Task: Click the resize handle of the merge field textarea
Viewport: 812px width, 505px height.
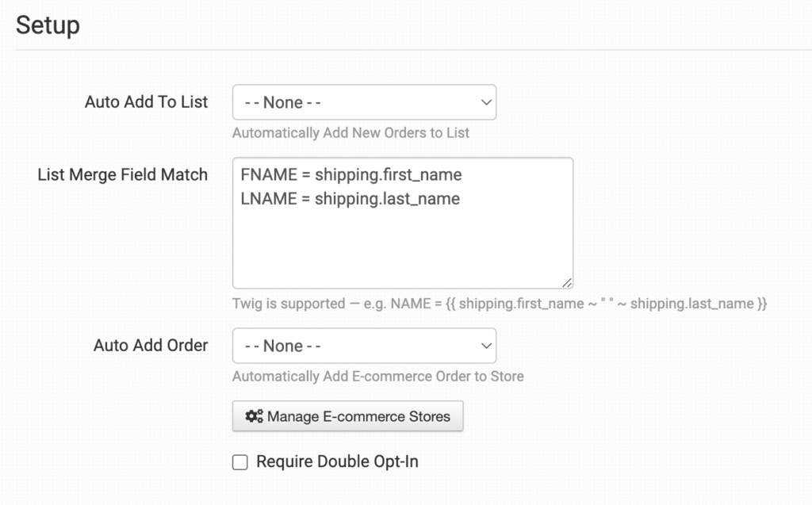Action: point(567,282)
